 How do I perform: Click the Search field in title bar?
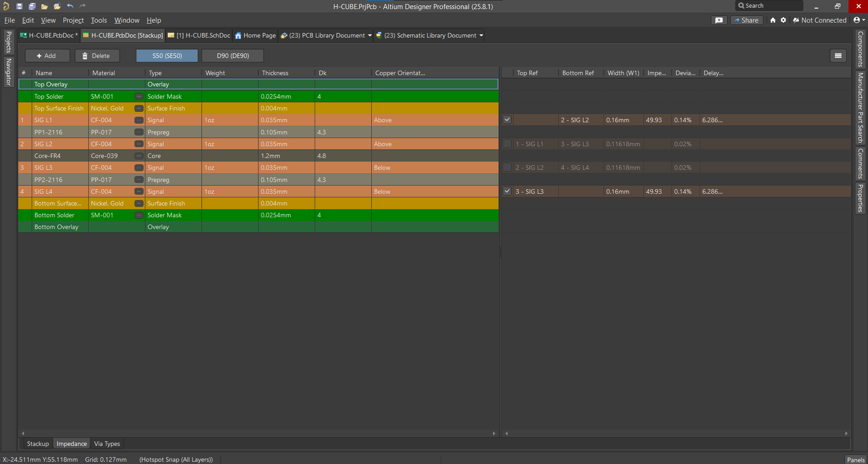[x=769, y=6]
